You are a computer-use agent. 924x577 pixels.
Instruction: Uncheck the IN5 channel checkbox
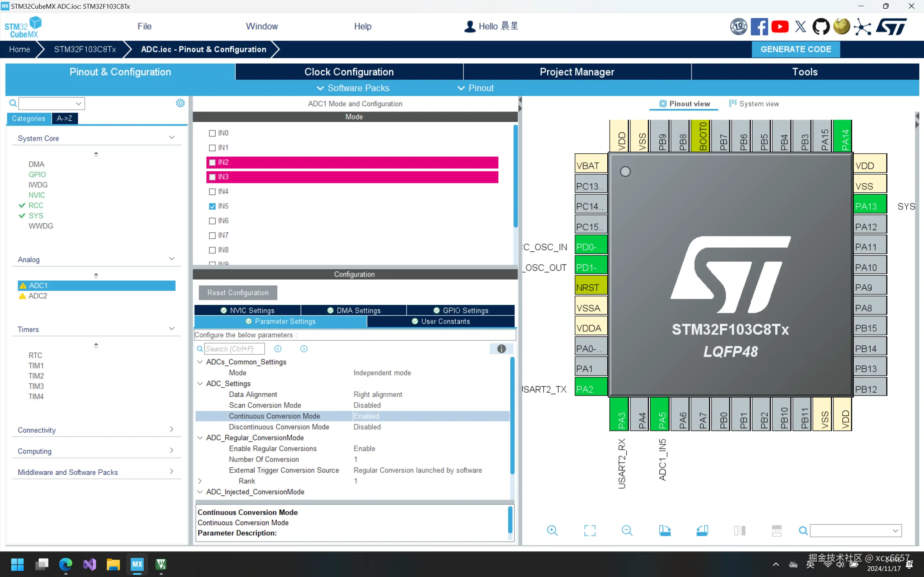[x=212, y=206]
